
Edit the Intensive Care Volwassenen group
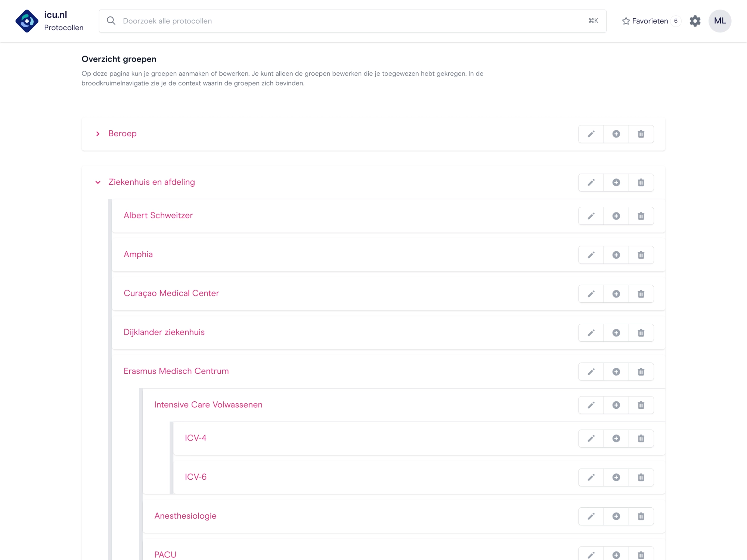[x=591, y=405]
